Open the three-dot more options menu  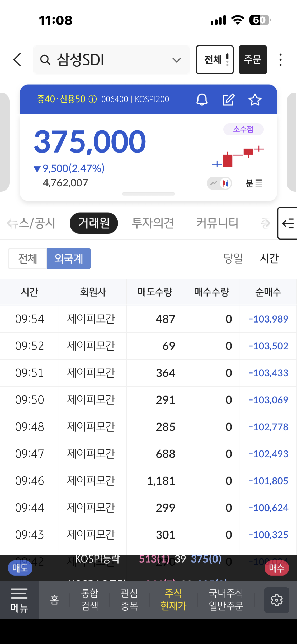280,60
